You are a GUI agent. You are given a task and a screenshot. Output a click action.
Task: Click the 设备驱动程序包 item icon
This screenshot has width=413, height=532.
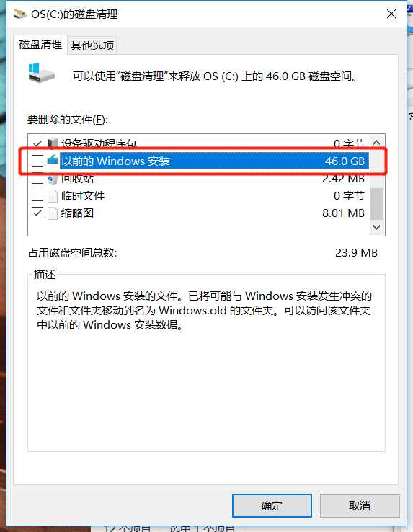tap(53, 143)
